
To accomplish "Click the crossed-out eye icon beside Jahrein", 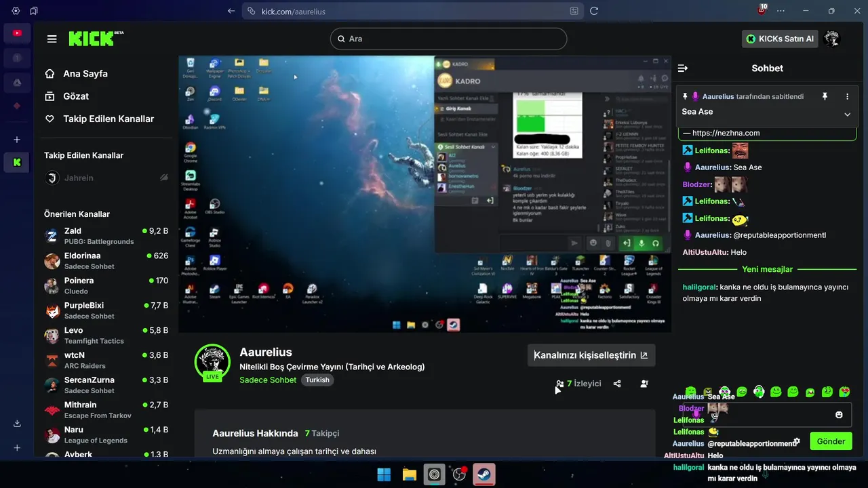I will pos(163,178).
